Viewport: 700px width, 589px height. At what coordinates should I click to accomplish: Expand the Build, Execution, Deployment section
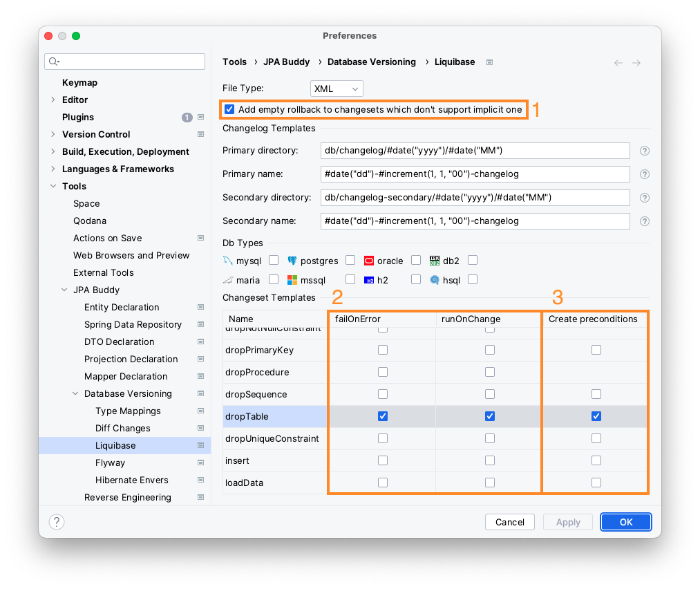pyautogui.click(x=53, y=151)
